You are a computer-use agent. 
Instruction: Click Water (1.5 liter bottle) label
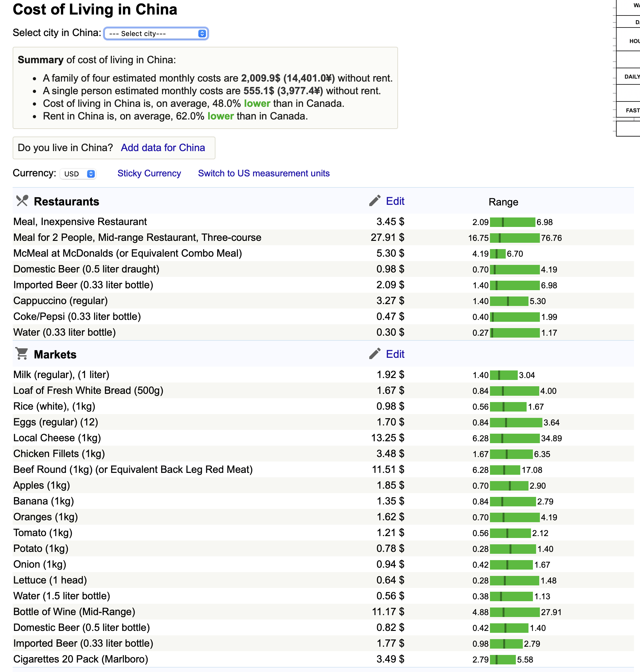[62, 596]
